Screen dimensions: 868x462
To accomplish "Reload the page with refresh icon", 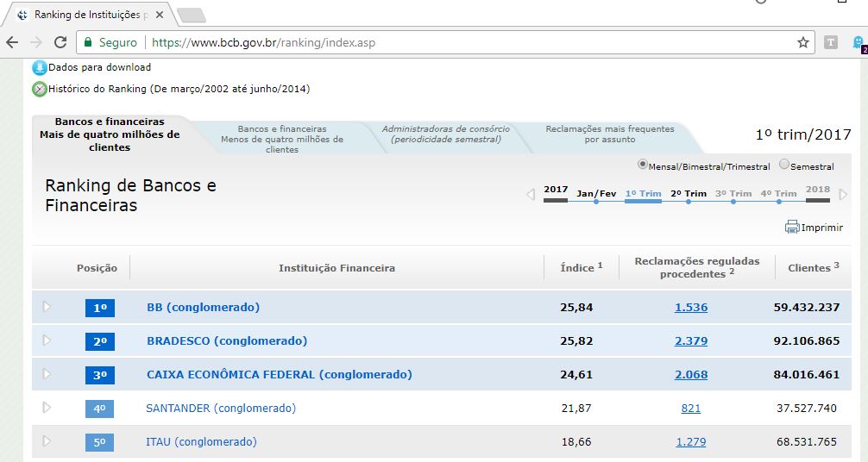I will click(x=60, y=42).
